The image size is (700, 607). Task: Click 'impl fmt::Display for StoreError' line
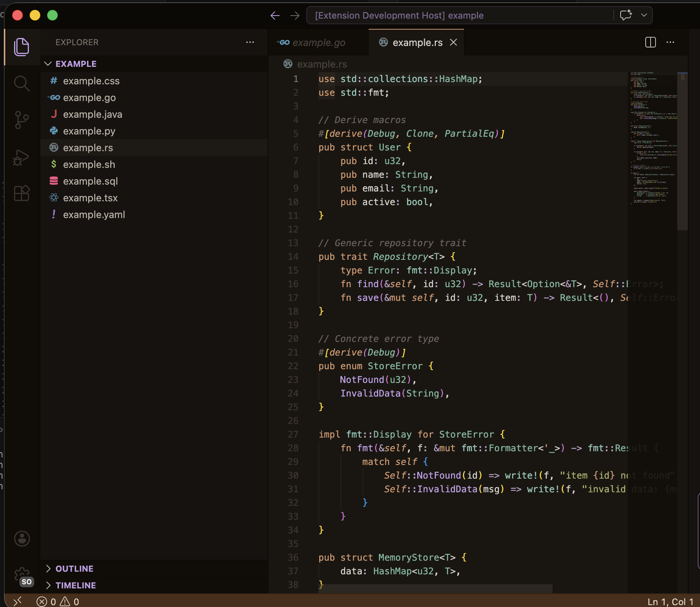(412, 435)
